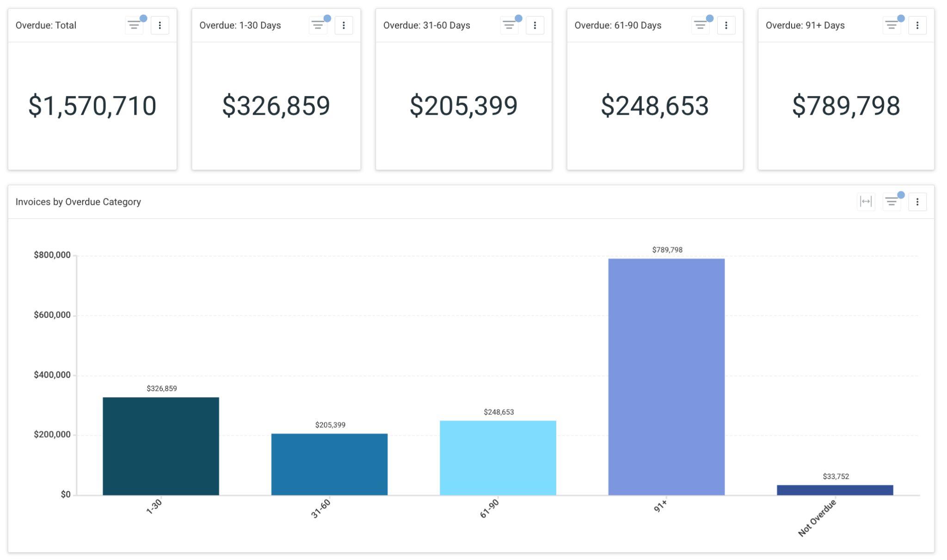Click the tall 91+ bar in chart
This screenshot has width=947, height=560.
coord(666,377)
